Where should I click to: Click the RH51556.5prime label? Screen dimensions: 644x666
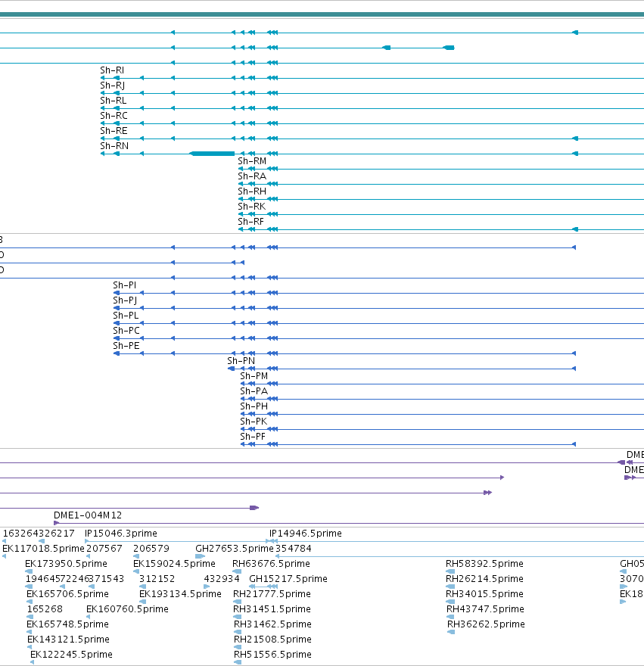(x=272, y=655)
